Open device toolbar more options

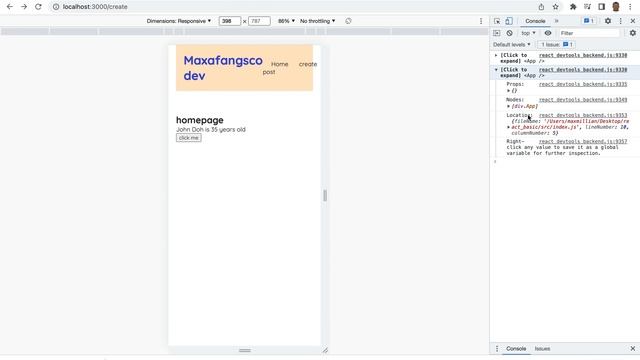point(481,21)
